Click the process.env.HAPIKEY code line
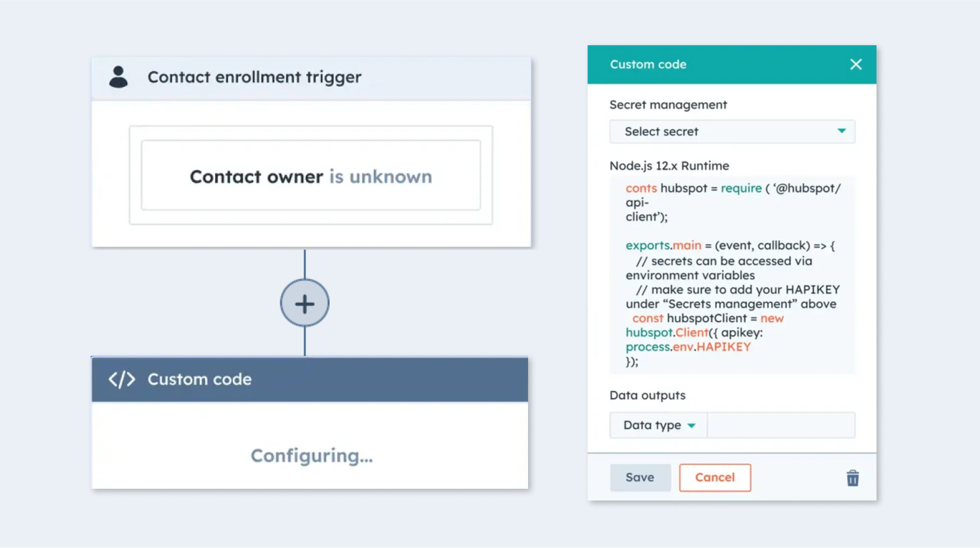The width and height of the screenshot is (980, 548). click(687, 347)
